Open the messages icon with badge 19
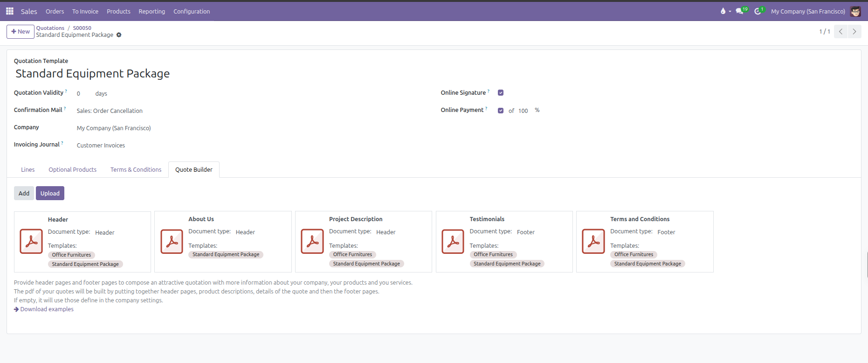The width and height of the screenshot is (868, 363). [742, 11]
